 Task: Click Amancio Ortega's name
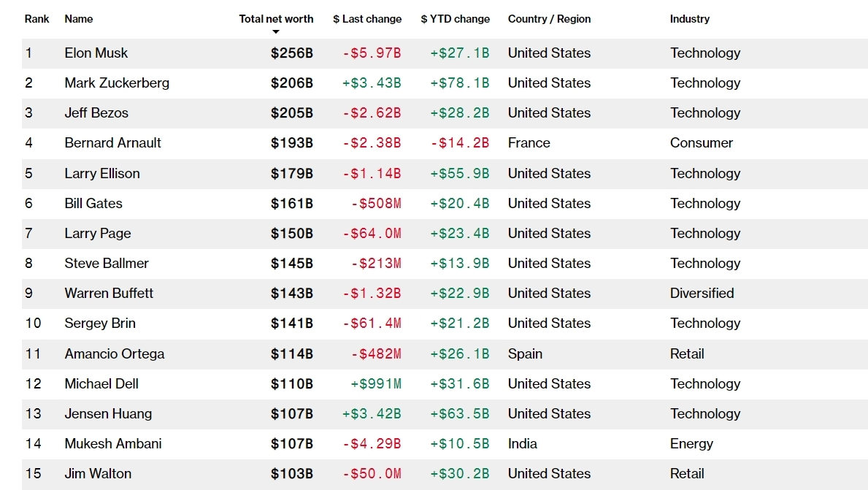(x=115, y=354)
